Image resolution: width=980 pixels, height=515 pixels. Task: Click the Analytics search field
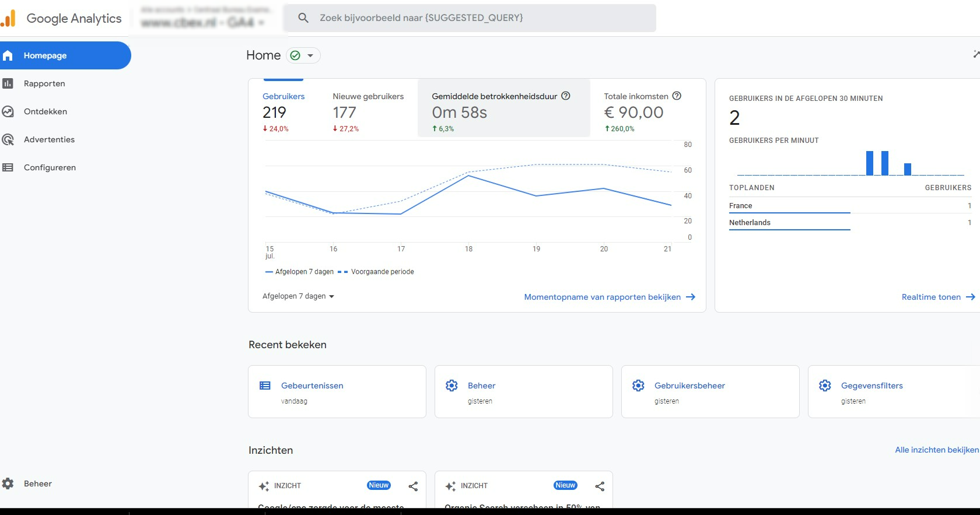tap(470, 18)
